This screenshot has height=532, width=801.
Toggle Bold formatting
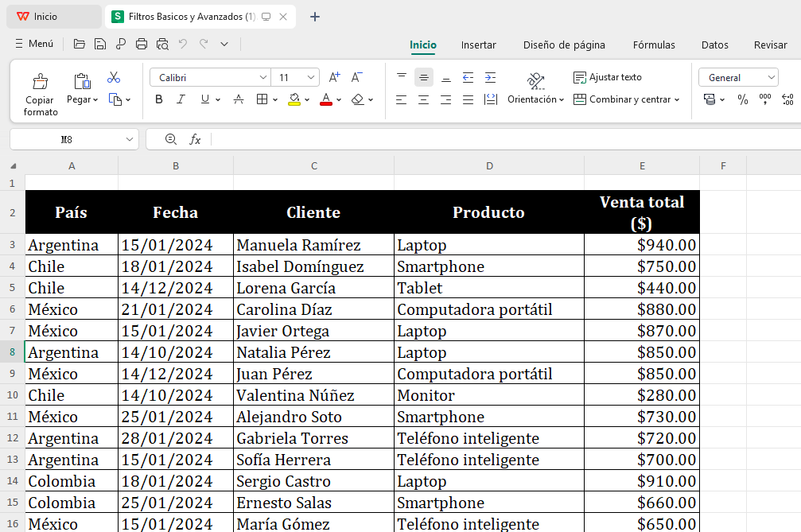point(159,99)
